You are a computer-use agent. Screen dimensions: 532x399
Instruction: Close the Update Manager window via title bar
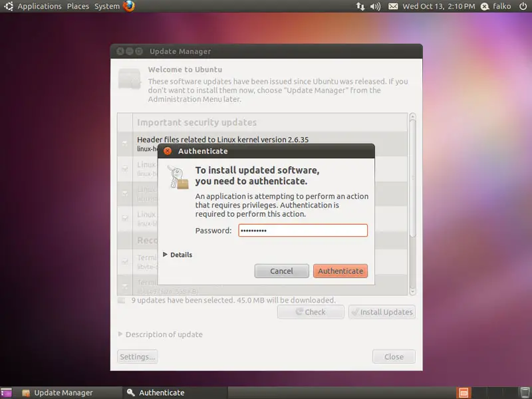(x=120, y=51)
